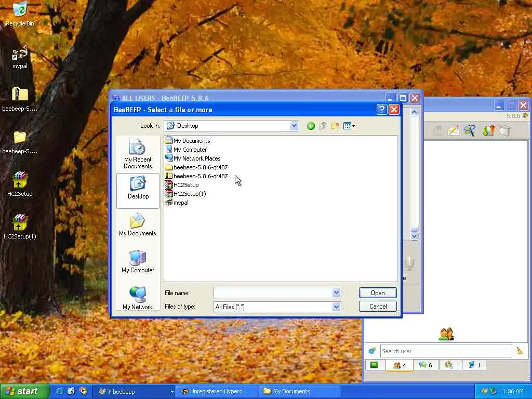Switch to the chats tab showing 6
Screen dimensions: 532x399
pyautogui.click(x=425, y=365)
